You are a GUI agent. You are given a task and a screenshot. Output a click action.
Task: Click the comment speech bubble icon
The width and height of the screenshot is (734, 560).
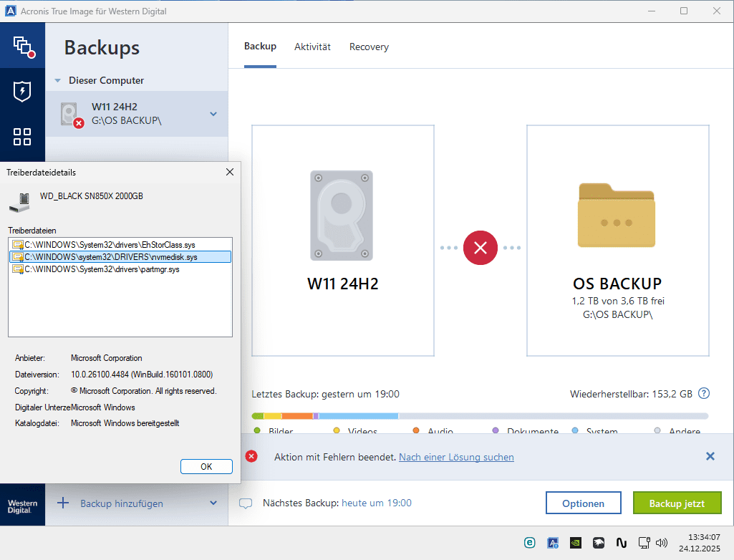point(246,503)
